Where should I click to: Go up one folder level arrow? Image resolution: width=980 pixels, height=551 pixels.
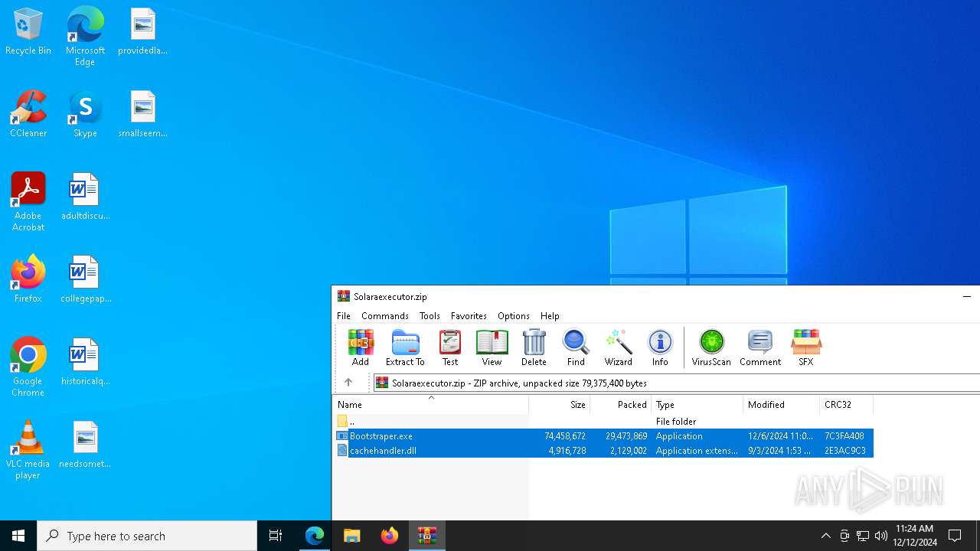(348, 383)
